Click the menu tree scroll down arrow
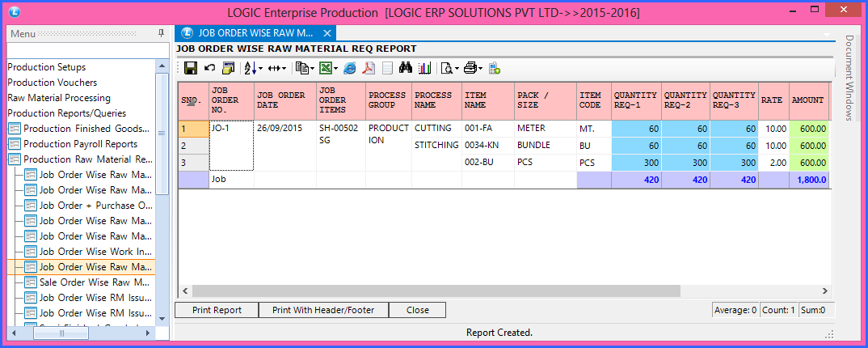This screenshot has width=868, height=348. (162, 319)
